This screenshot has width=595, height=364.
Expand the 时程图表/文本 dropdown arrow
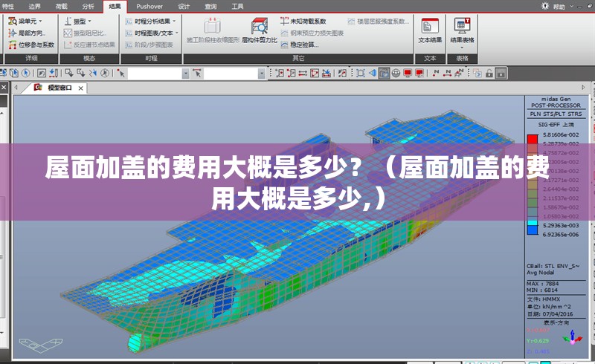click(177, 33)
